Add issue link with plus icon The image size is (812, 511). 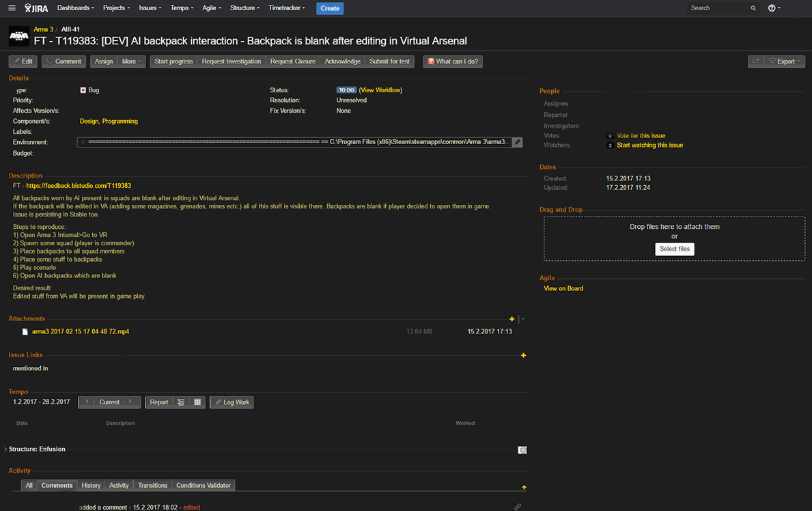pyautogui.click(x=523, y=355)
